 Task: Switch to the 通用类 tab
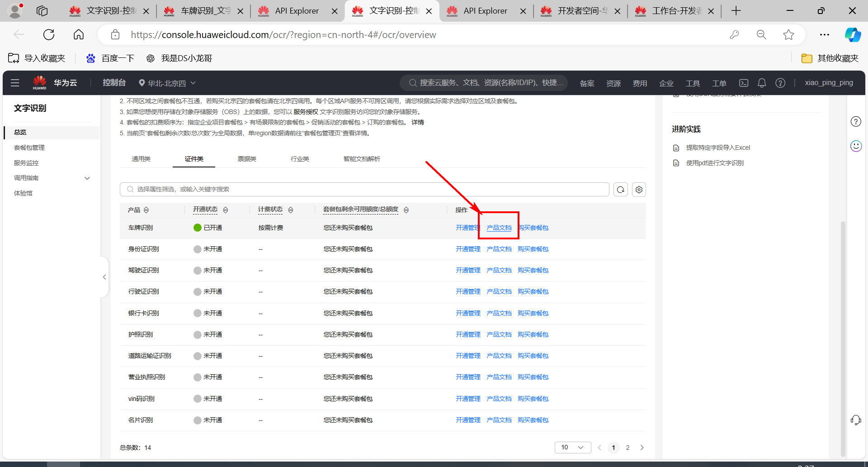[141, 159]
